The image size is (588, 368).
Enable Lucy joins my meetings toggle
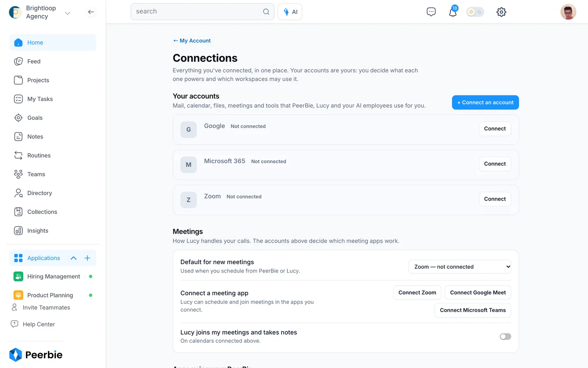pyautogui.click(x=505, y=336)
